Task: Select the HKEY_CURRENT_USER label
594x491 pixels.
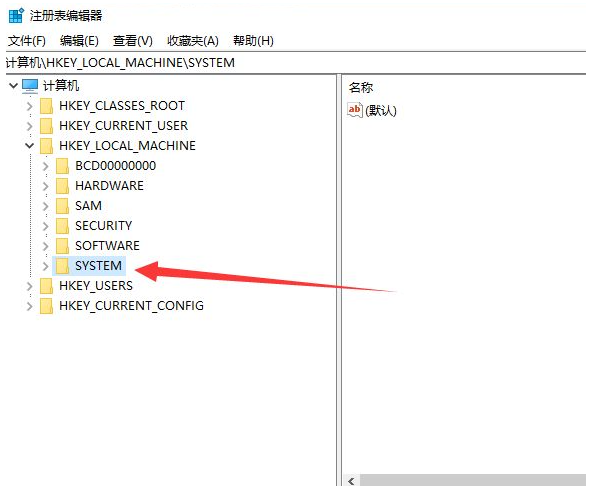Action: (123, 126)
